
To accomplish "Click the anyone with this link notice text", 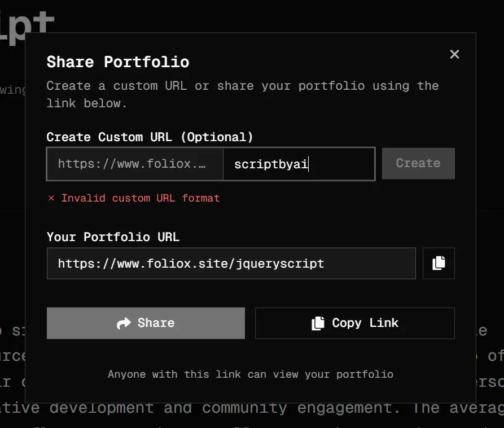I will 251,374.
